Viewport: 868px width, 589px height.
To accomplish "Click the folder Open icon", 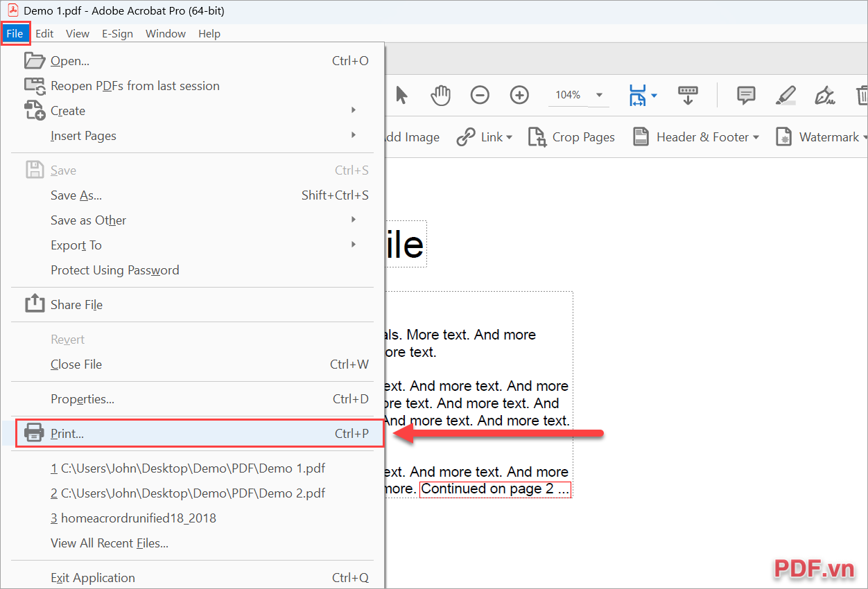I will 35,60.
